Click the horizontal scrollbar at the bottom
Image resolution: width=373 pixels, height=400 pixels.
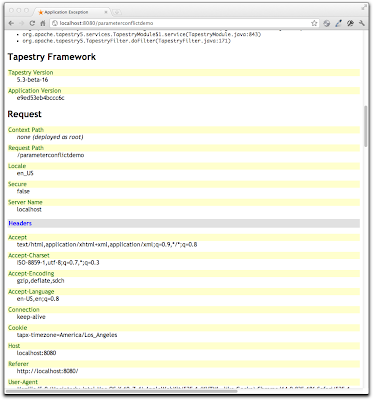pos(122,391)
